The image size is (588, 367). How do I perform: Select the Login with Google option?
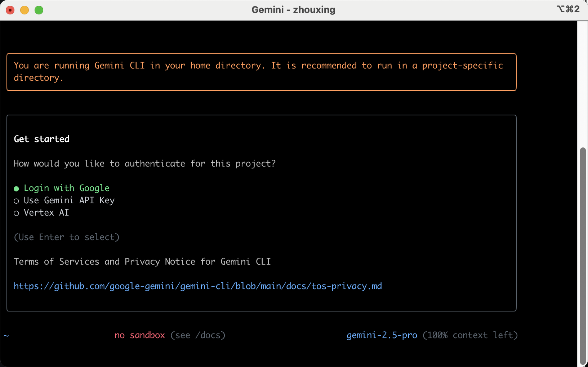tap(66, 188)
